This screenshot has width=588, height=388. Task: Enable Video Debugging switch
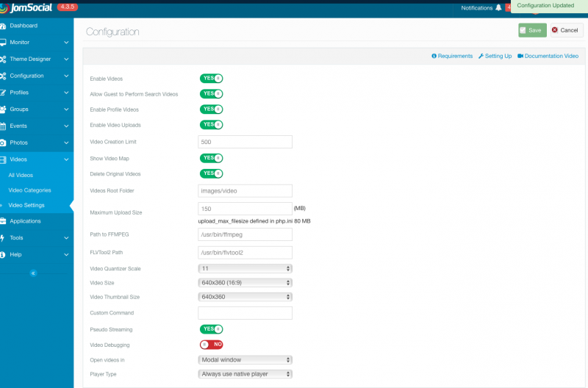coord(211,345)
